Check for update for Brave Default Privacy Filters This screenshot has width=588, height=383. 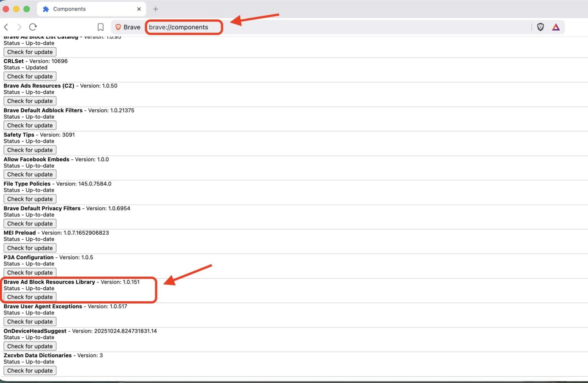30,224
